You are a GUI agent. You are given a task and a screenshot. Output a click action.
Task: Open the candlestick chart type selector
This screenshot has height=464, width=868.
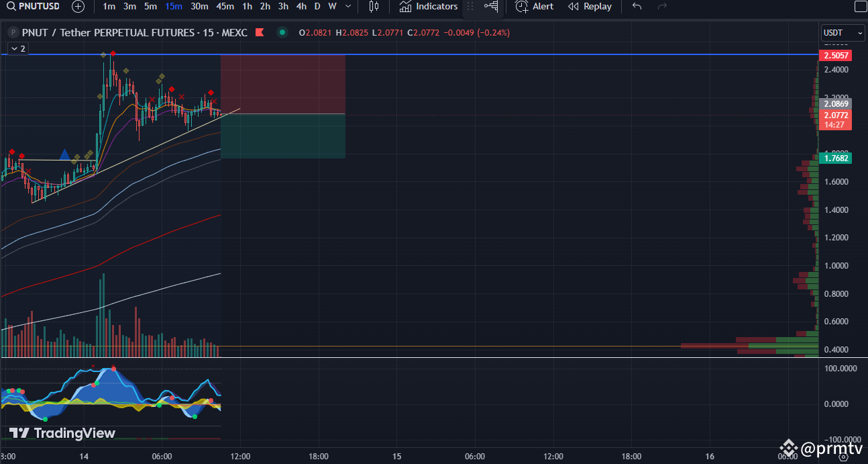click(374, 7)
